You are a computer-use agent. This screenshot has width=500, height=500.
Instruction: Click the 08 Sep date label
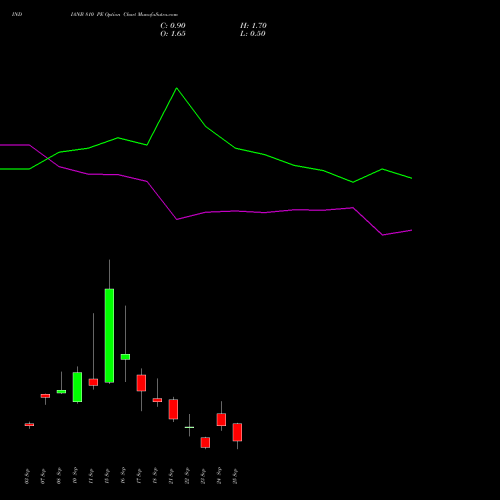coord(59,476)
